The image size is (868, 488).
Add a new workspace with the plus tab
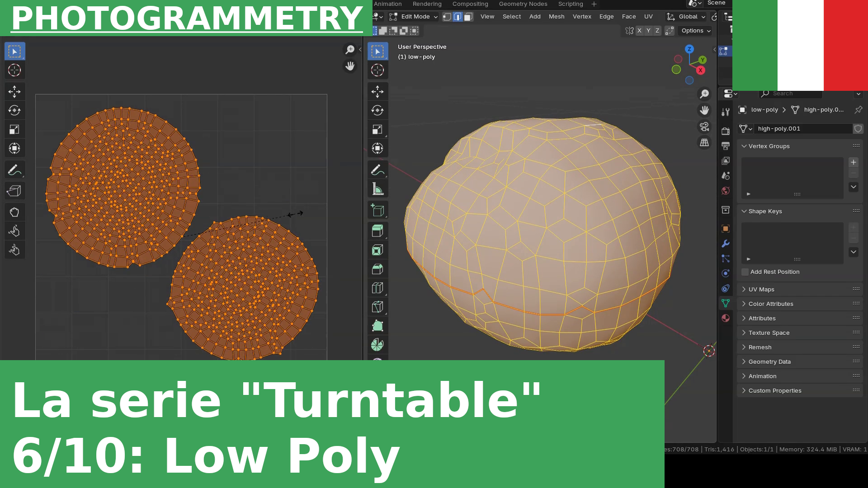tap(594, 4)
